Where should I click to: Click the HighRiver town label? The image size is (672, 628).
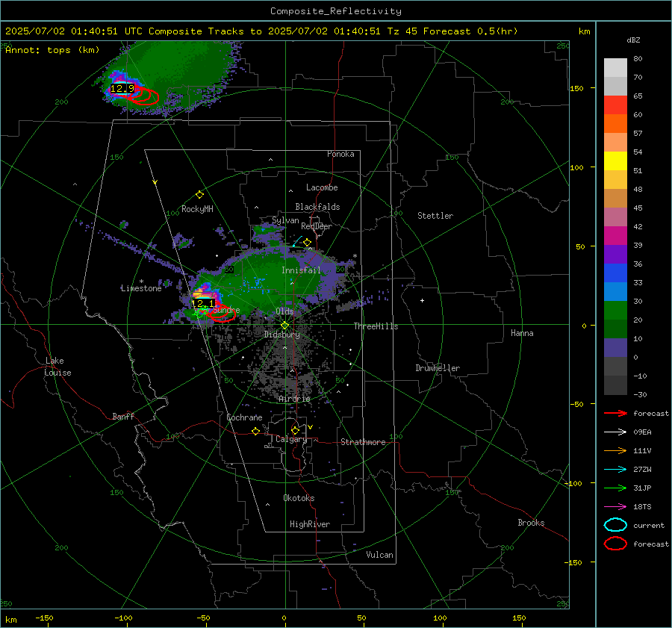coord(310,524)
